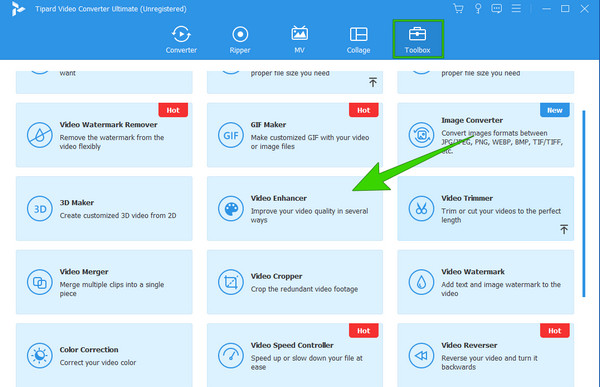The width and height of the screenshot is (600, 387).
Task: Click the Hot badge on GIF Maker
Action: tap(364, 110)
